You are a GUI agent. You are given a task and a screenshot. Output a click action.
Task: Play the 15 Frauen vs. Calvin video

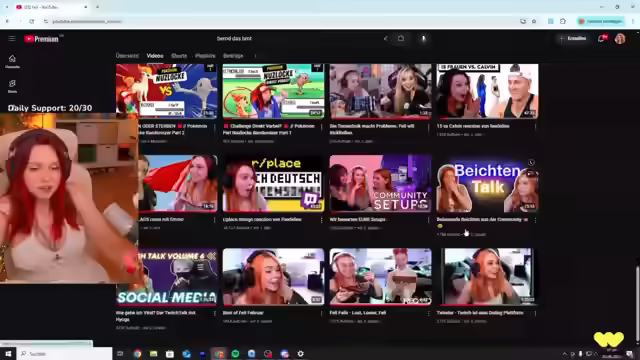click(487, 91)
